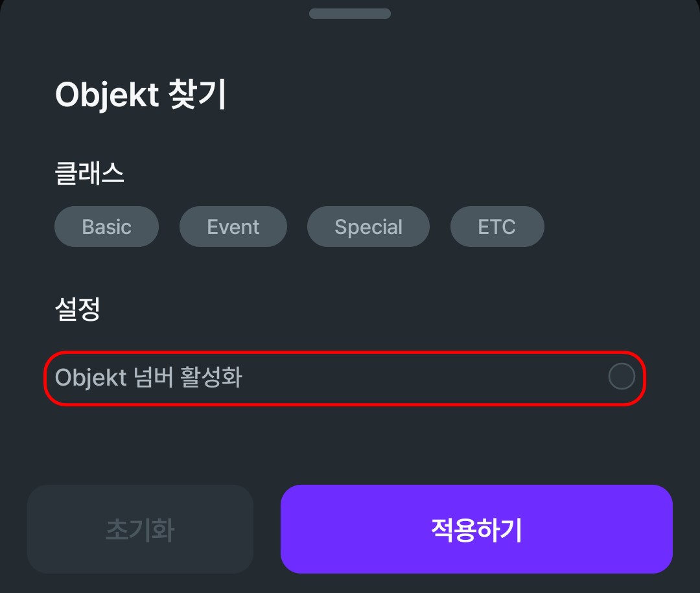Screen dimensions: 700x593
Task: Click the 클래스 section heading
Action: tap(89, 173)
